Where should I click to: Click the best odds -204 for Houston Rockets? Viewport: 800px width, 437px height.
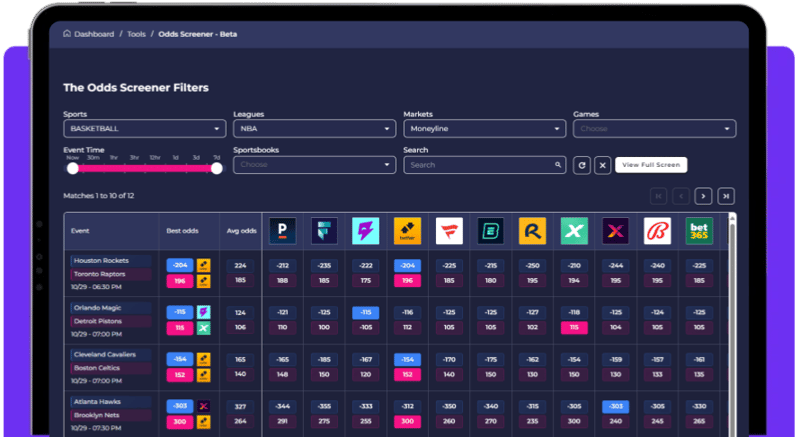pos(180,265)
